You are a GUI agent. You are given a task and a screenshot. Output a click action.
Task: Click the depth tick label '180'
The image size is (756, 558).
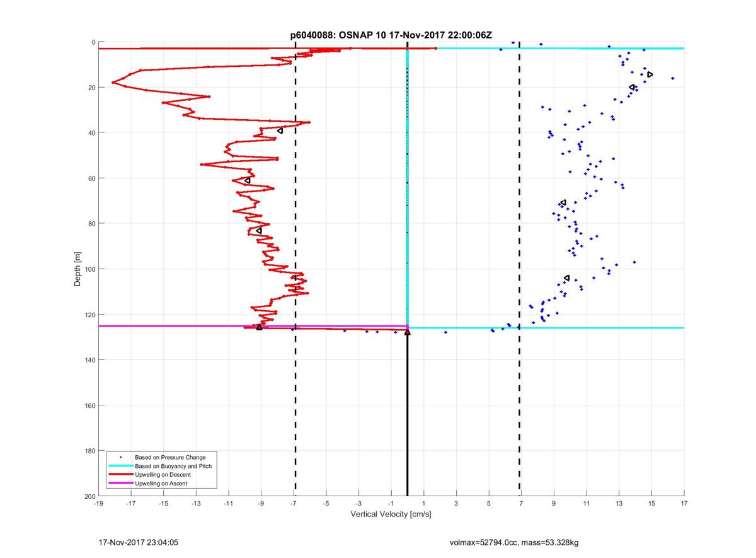coord(89,451)
